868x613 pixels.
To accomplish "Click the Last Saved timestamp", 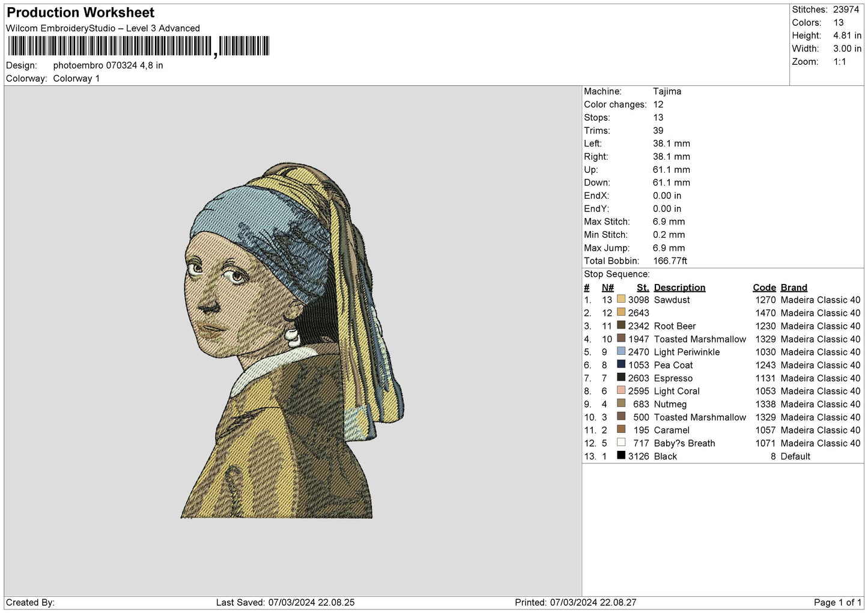I will point(285,602).
